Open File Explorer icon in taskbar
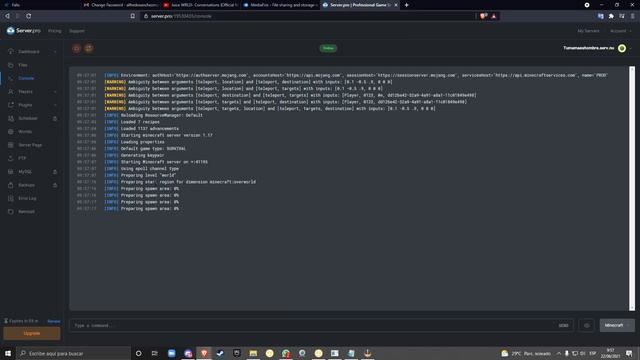This screenshot has width=640, height=360. tap(253, 353)
